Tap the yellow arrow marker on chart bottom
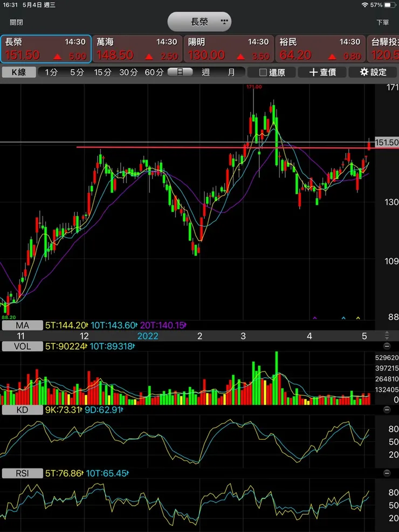399x532 pixels. click(x=357, y=318)
